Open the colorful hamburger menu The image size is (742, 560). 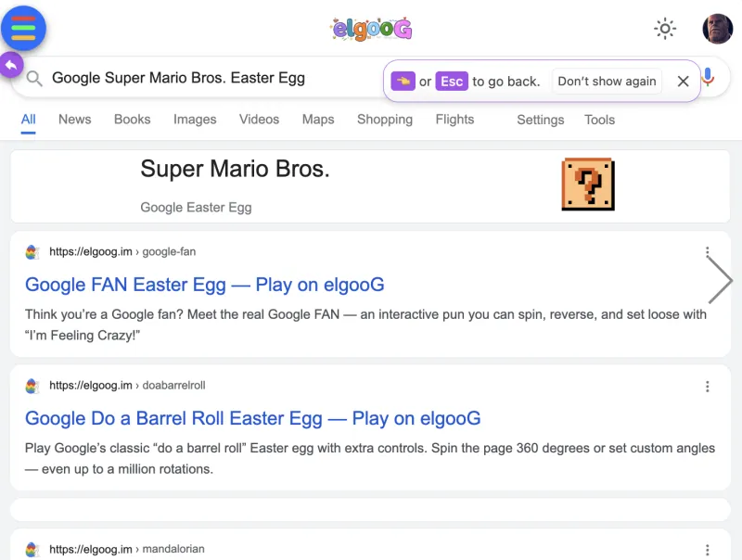(x=23, y=29)
